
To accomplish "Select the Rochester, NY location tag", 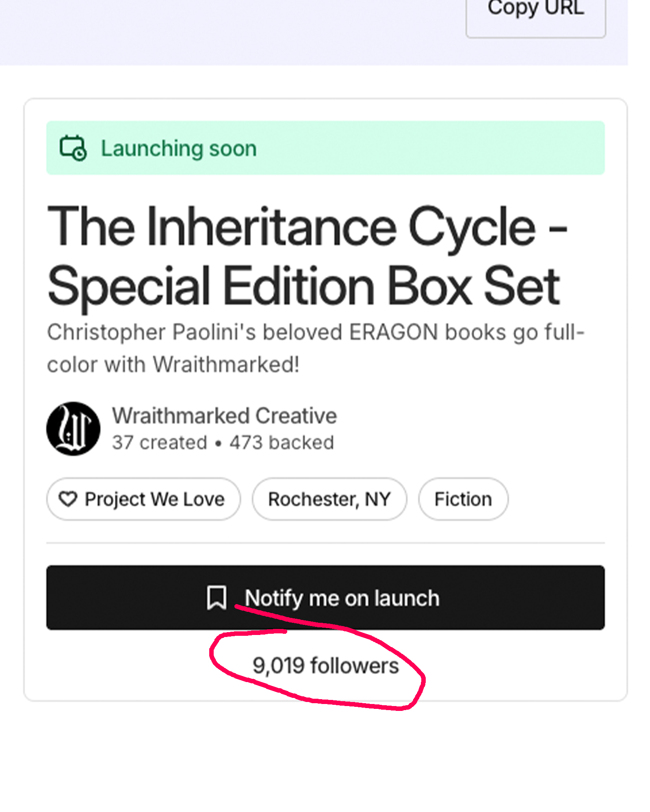I will click(329, 499).
